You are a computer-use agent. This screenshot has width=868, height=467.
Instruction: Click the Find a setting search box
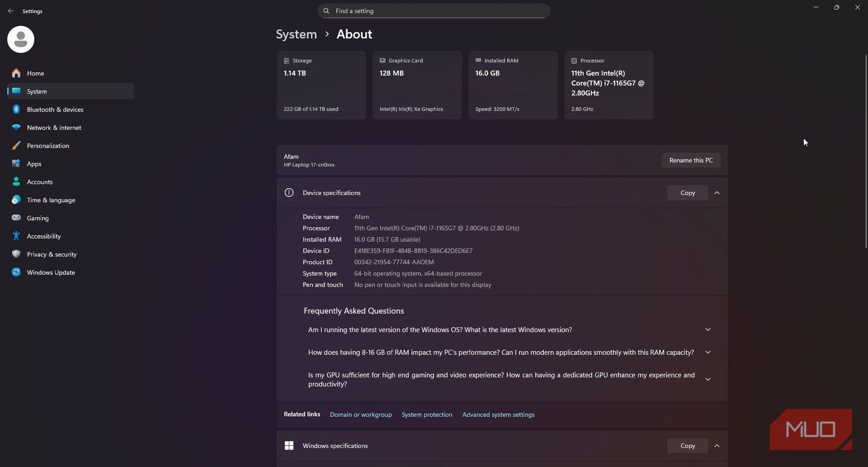pyautogui.click(x=434, y=11)
